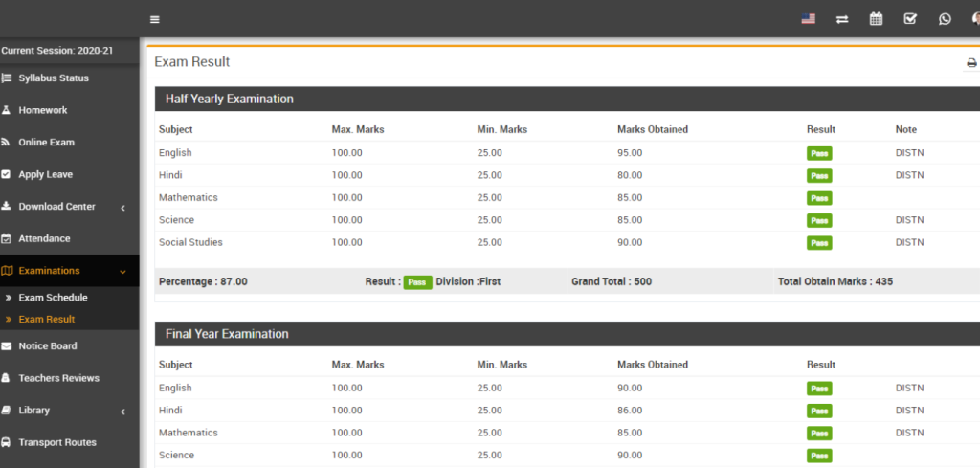Click the switch arrows icon in header
The height and width of the screenshot is (468, 980).
842,19
